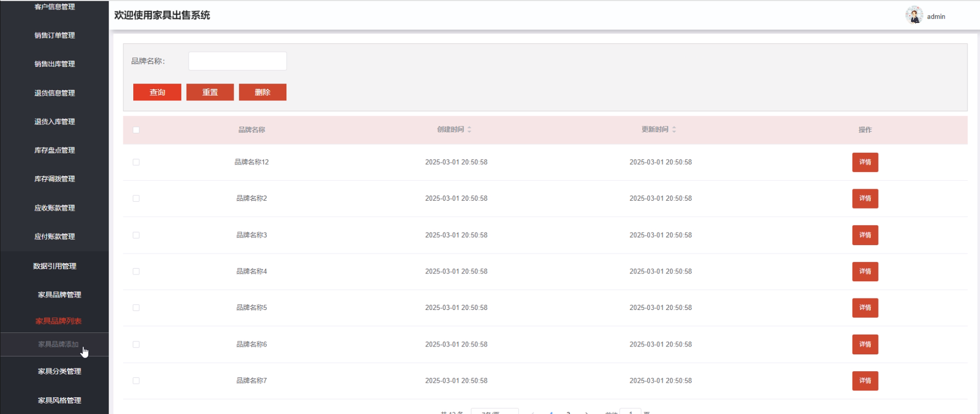
Task: Click the 欢迎使用家具出售系统 page title
Action: tap(162, 15)
